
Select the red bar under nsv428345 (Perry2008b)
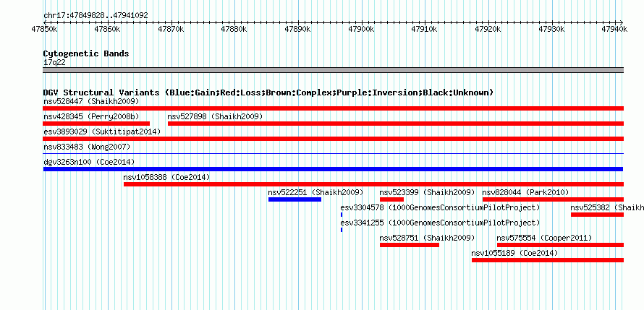[96, 124]
